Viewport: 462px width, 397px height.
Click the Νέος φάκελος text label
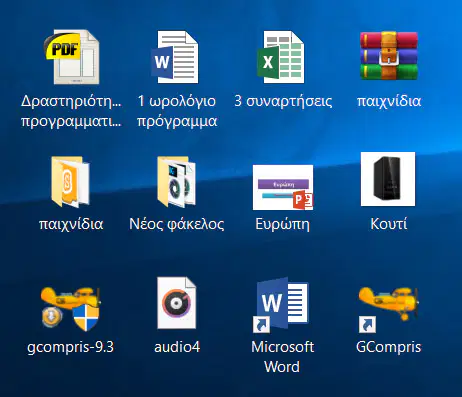[177, 224]
